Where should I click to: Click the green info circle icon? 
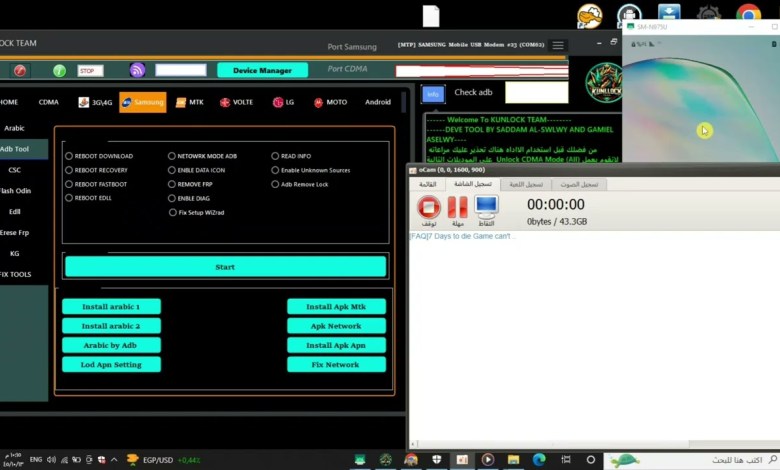click(x=59, y=70)
